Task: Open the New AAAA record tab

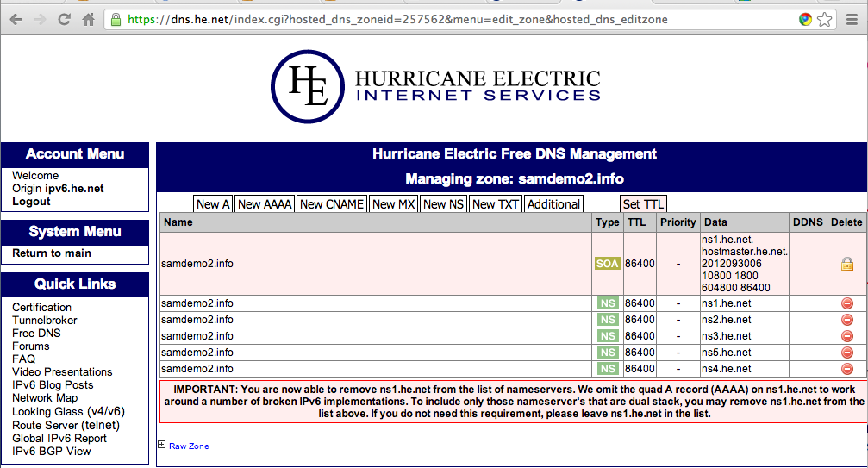Action: pyautogui.click(x=265, y=204)
